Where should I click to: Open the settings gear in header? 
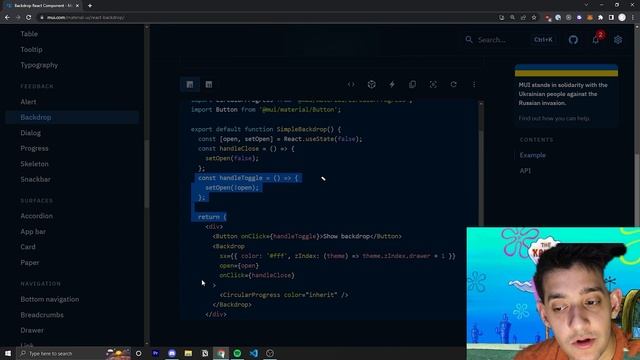coord(618,40)
